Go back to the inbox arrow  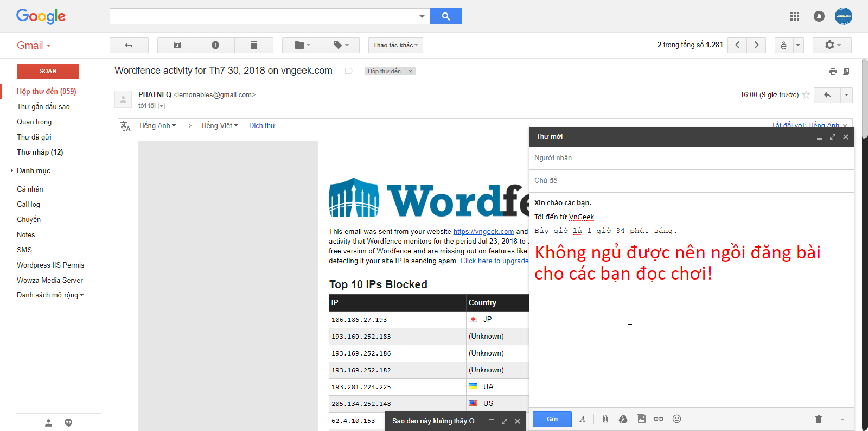pyautogui.click(x=129, y=45)
